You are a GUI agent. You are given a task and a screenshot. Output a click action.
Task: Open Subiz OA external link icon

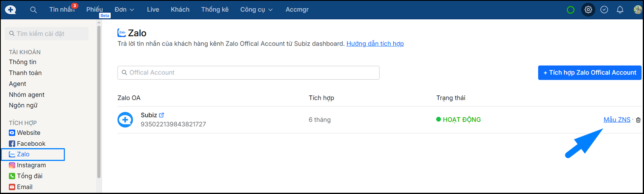pyautogui.click(x=161, y=115)
